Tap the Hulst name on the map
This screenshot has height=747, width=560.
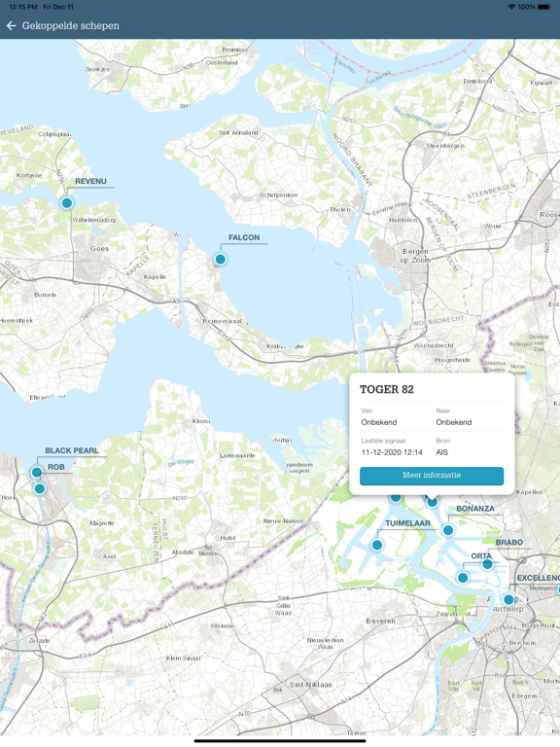pyautogui.click(x=227, y=538)
